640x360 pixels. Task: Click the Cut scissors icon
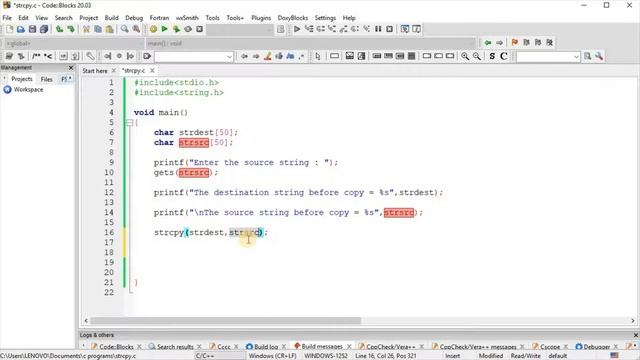tap(86, 29)
